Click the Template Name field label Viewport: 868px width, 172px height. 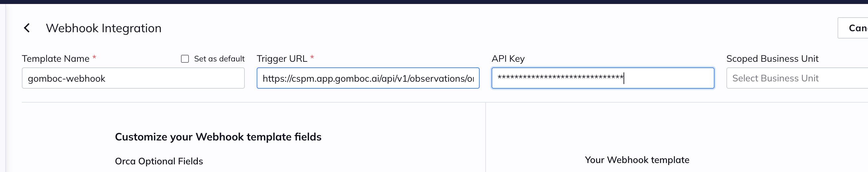click(56, 59)
